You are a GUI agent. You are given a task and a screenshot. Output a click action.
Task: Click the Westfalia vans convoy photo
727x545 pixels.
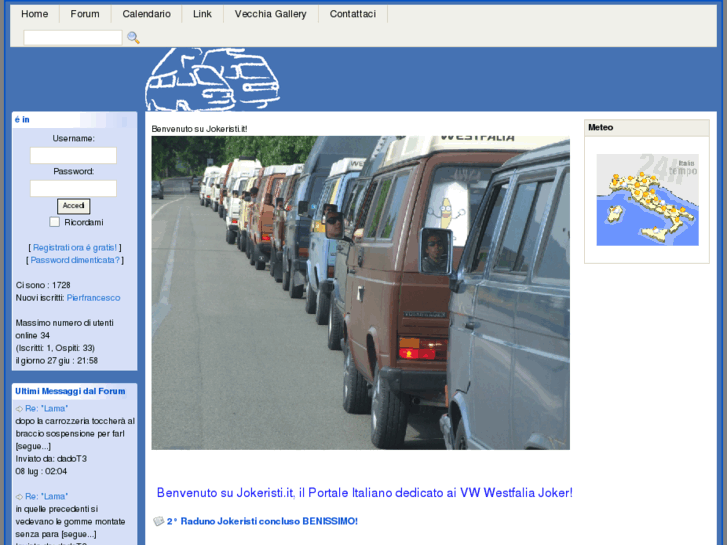coord(360,293)
